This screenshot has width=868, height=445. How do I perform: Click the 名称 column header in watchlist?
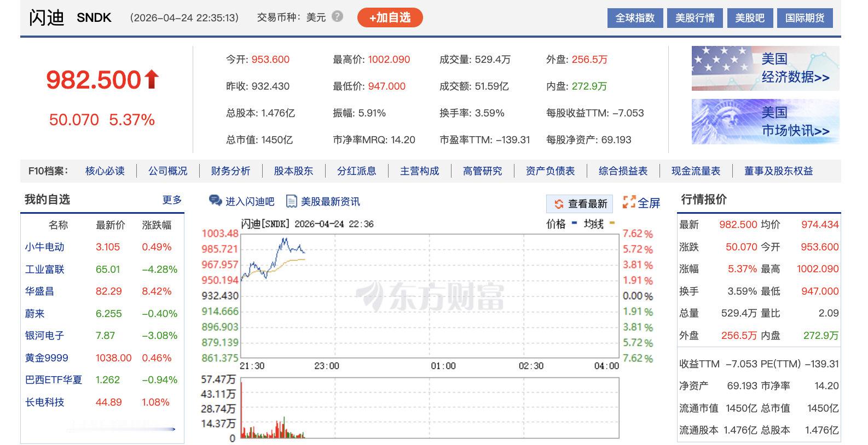click(x=59, y=225)
